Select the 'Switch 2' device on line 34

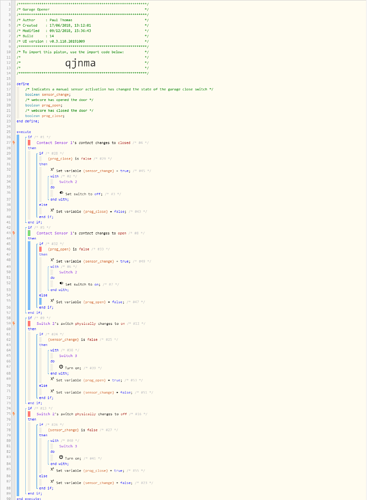(68, 182)
